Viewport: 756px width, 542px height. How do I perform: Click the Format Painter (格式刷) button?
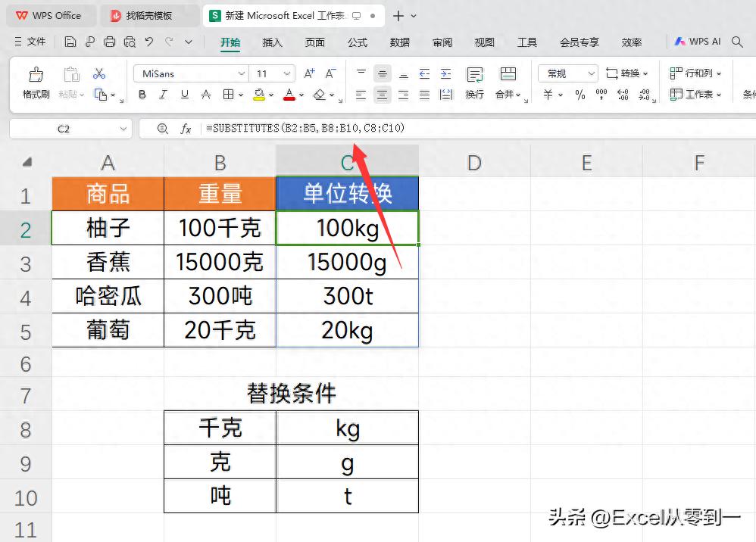36,83
